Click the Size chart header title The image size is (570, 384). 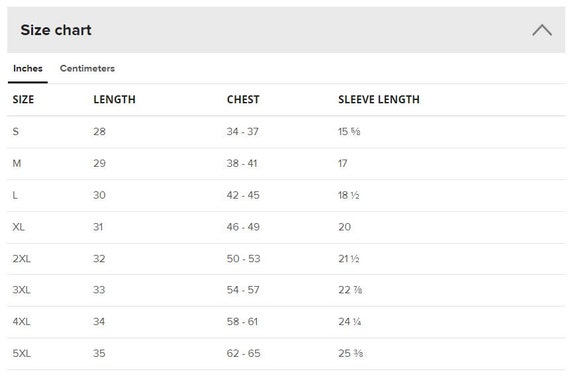click(x=56, y=30)
